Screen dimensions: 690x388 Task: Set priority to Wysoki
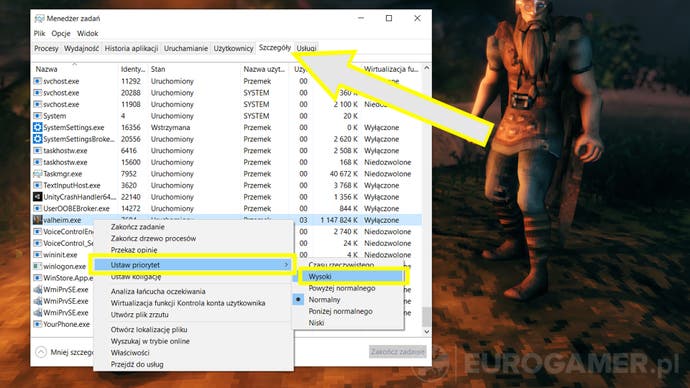[352, 277]
